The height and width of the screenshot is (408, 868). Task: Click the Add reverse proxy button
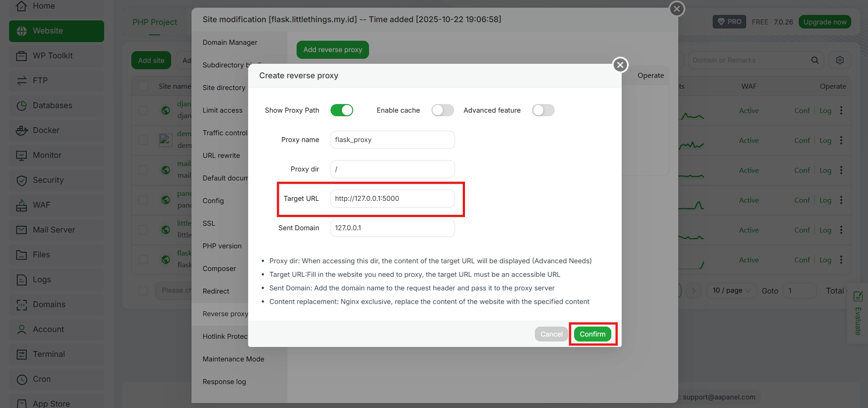tap(333, 50)
